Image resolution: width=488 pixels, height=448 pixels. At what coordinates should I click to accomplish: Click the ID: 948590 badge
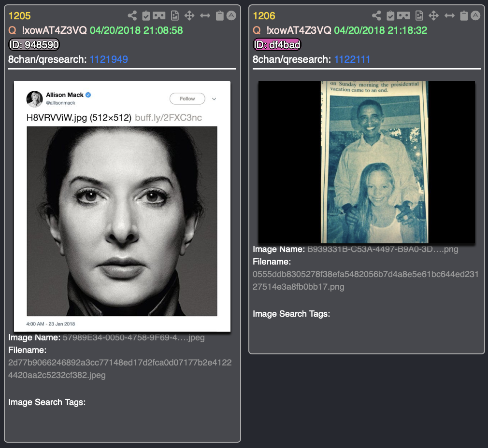point(34,45)
